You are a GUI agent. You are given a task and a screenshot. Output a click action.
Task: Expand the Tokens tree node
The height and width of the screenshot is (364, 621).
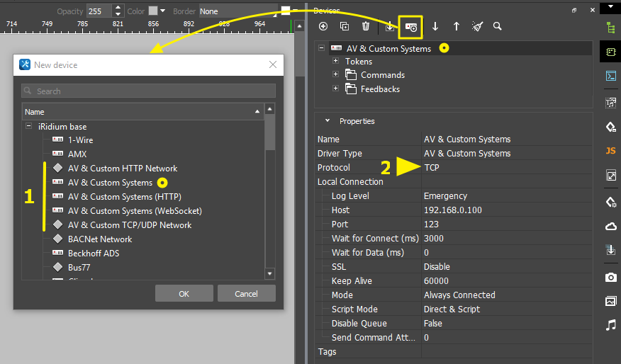336,62
